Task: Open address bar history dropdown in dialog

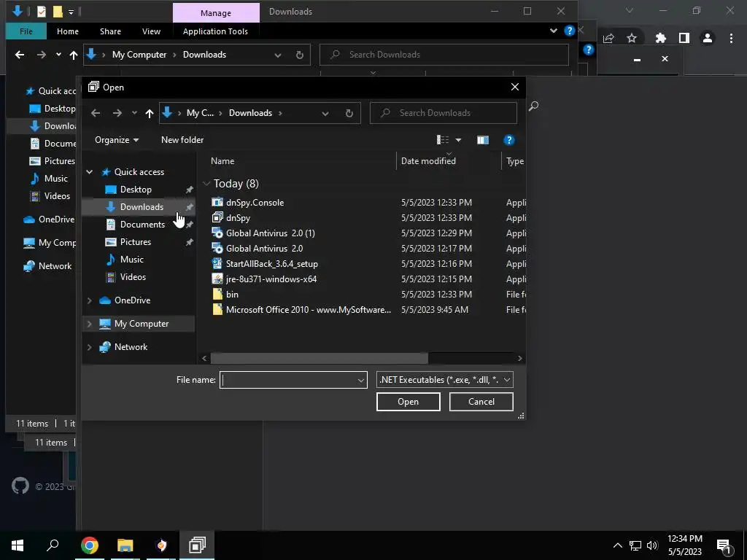Action: coord(325,113)
